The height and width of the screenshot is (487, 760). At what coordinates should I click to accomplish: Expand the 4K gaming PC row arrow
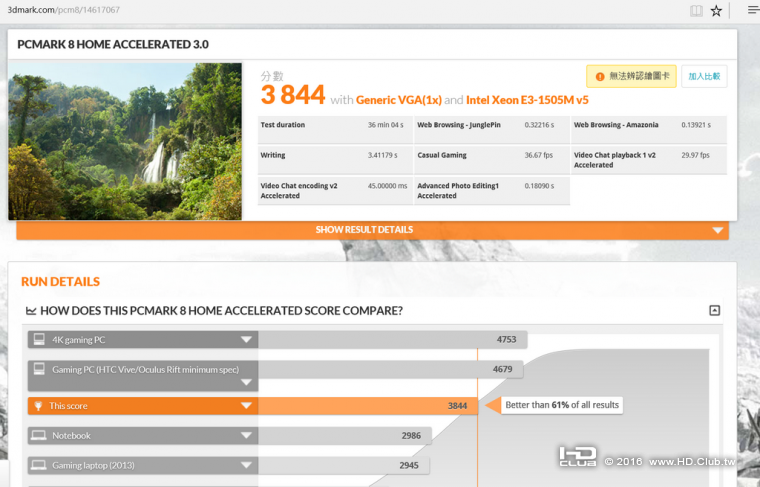(245, 340)
